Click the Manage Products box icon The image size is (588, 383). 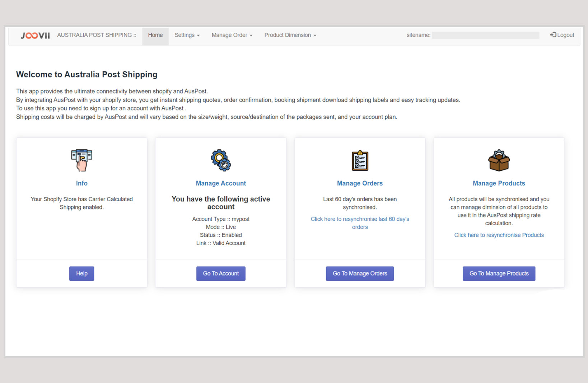pos(499,160)
